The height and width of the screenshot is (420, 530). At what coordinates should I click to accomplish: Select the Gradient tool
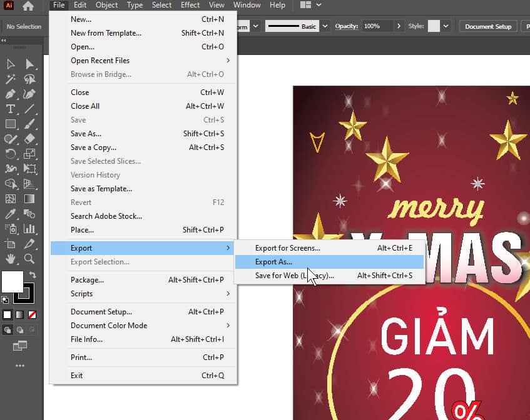29,199
